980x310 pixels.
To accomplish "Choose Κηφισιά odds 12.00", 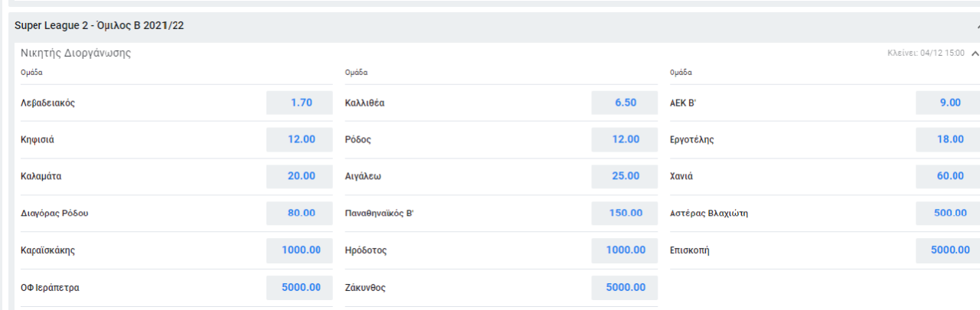I will [x=300, y=139].
